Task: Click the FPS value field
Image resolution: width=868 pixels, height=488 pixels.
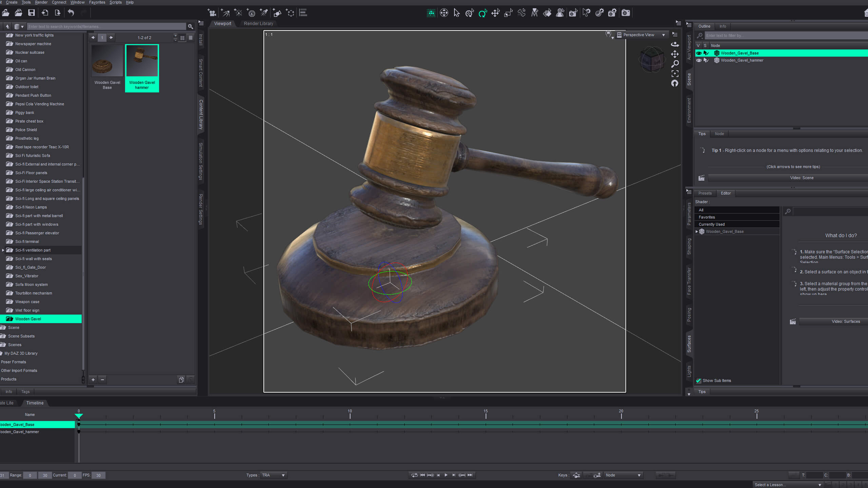Action: point(98,475)
